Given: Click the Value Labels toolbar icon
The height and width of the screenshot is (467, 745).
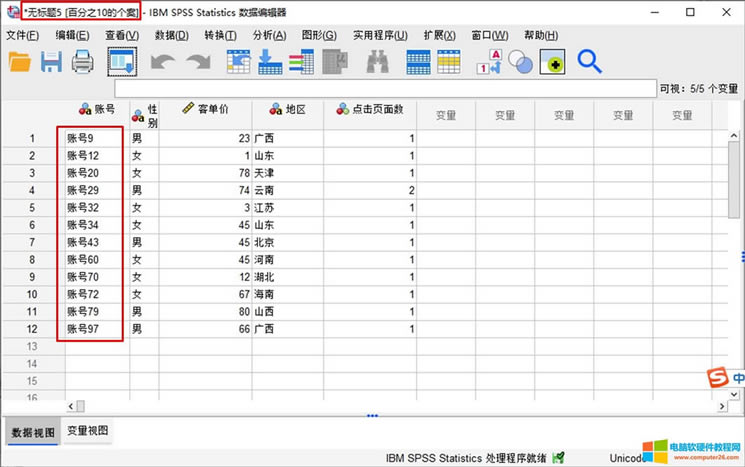Looking at the screenshot, I should [490, 62].
